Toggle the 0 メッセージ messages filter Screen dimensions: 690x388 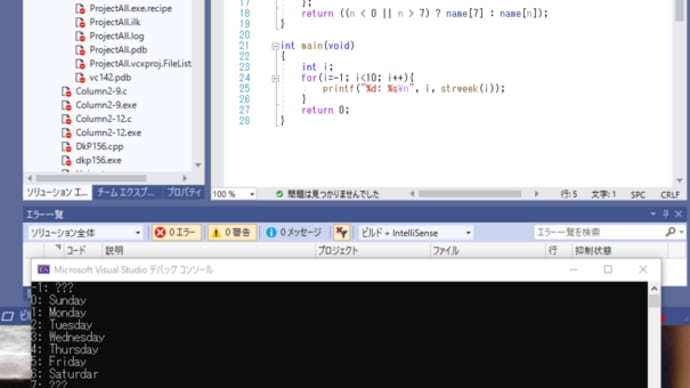click(294, 232)
